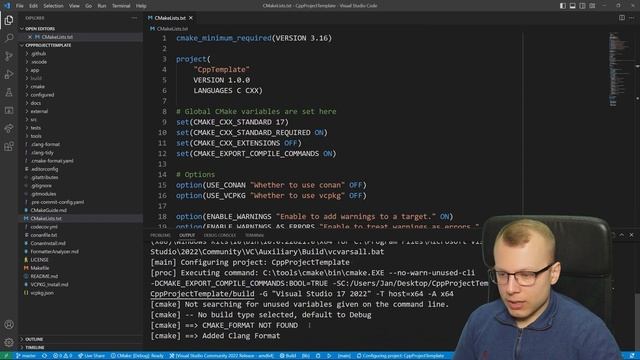The width and height of the screenshot is (640, 360).
Task: Open the CMakeGuide.md file
Action: tap(49, 210)
